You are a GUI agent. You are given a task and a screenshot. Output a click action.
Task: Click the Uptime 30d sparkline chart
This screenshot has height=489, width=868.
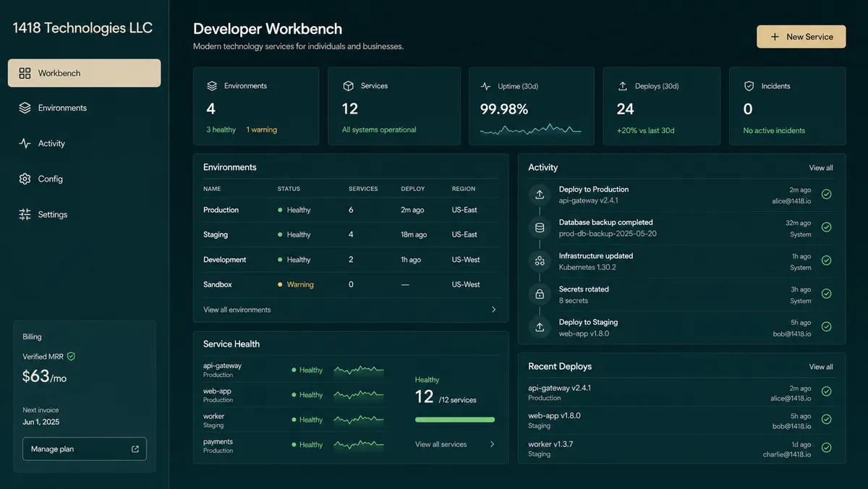[530, 130]
